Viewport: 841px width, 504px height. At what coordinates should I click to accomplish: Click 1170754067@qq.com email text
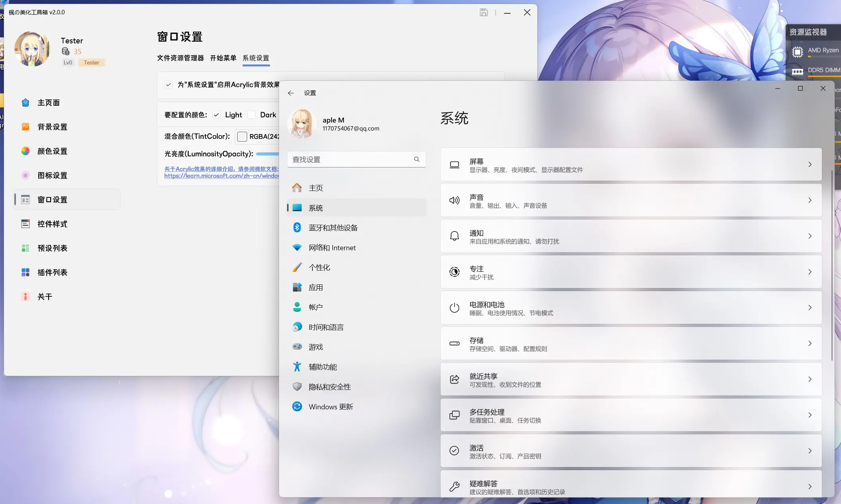351,128
